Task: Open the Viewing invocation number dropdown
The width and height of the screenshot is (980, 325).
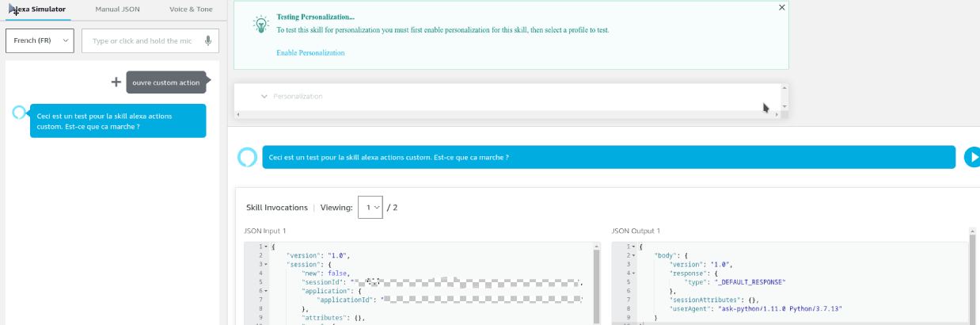Action: pyautogui.click(x=370, y=207)
